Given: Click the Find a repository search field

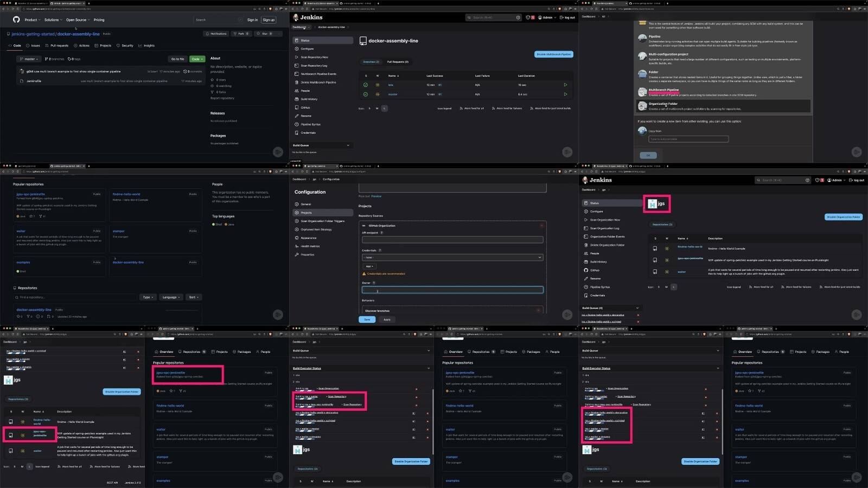Looking at the screenshot, I should click(75, 297).
